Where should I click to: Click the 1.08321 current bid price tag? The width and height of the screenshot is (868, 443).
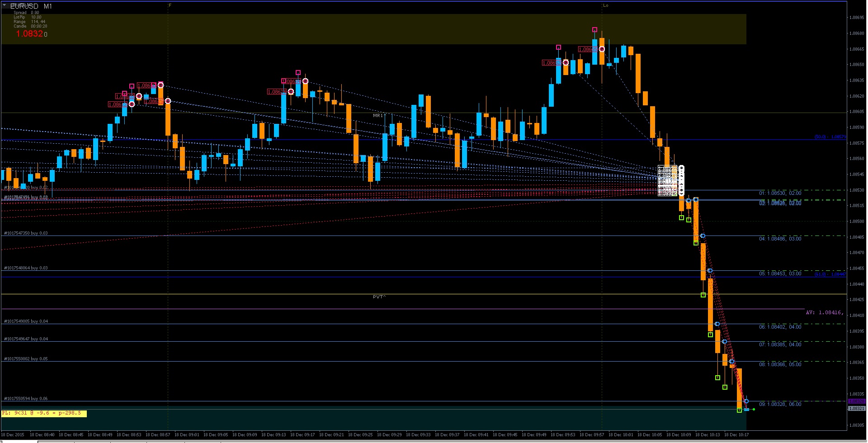coord(856,408)
